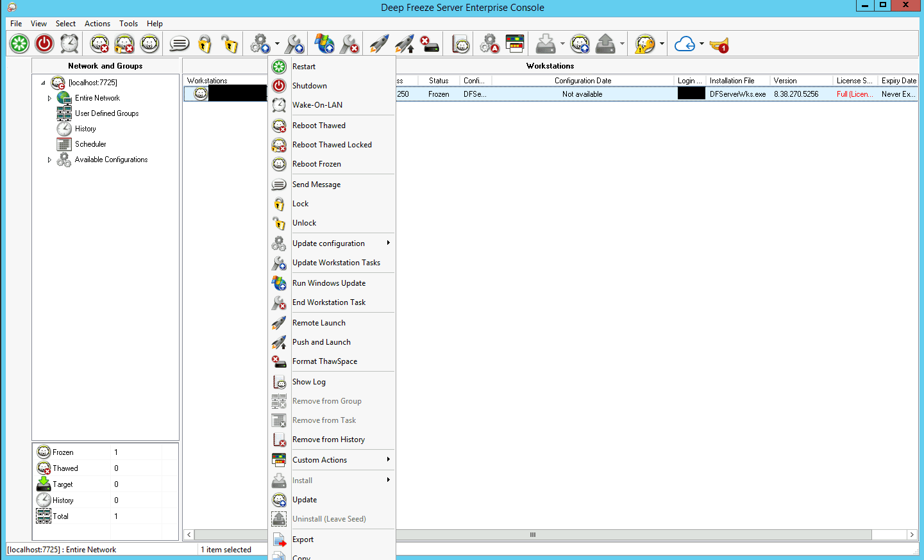924x560 pixels.
Task: Open the Tools menu
Action: [x=128, y=24]
